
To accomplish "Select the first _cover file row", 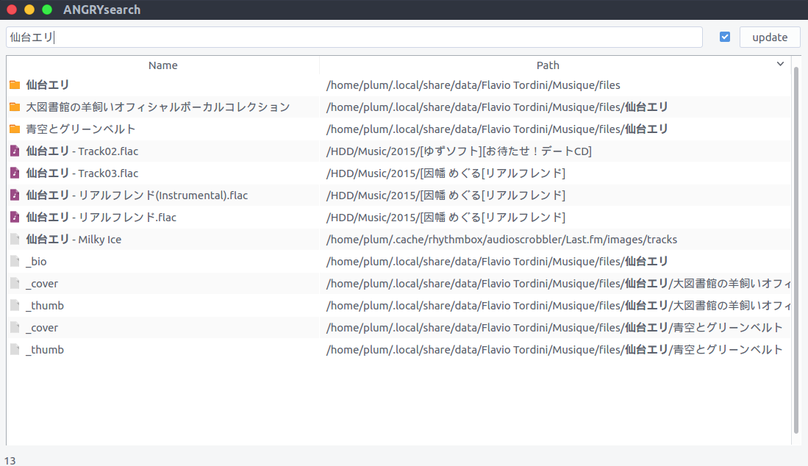I will point(42,283).
